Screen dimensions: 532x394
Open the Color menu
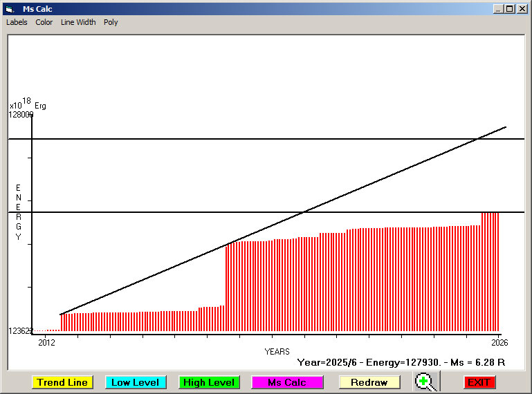click(x=44, y=22)
